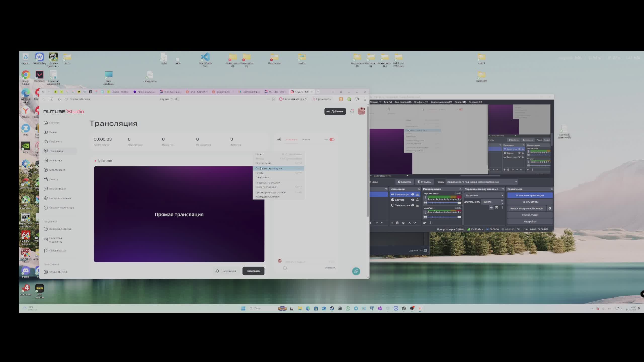This screenshot has width=644, height=362.
Task: Collapse the chat panel with the arrow icon
Action: [279, 139]
